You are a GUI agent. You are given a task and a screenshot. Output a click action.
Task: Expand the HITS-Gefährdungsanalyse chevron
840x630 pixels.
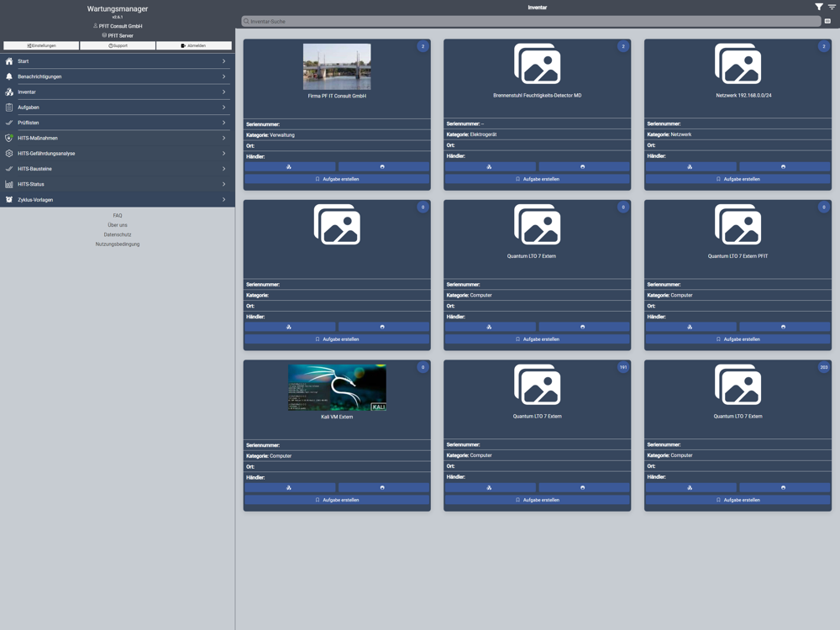pos(223,153)
